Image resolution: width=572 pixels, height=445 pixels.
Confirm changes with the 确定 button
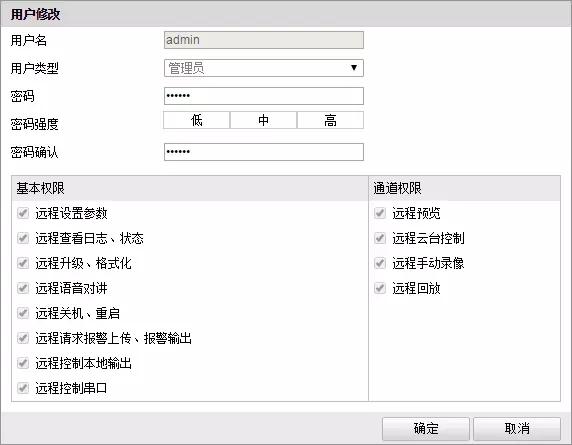tap(426, 428)
